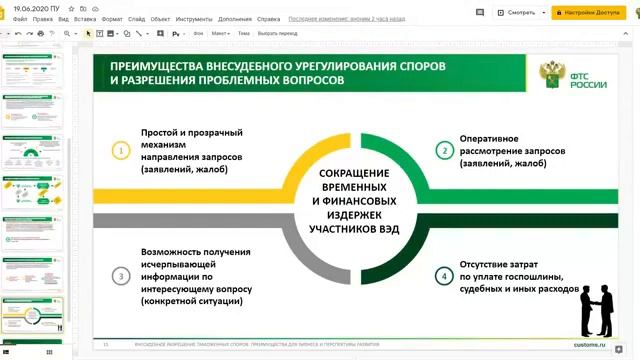The width and height of the screenshot is (640, 360).
Task: Open the Макет layout dropdown
Action: (x=221, y=33)
